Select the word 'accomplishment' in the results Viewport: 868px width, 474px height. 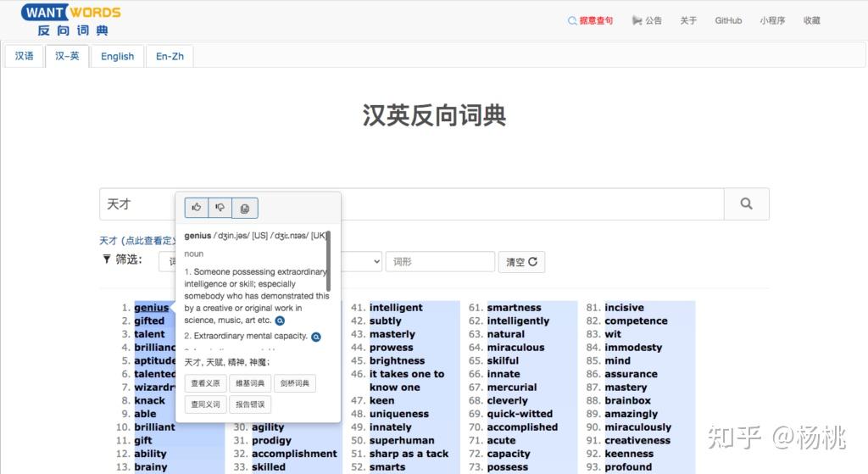tap(294, 454)
